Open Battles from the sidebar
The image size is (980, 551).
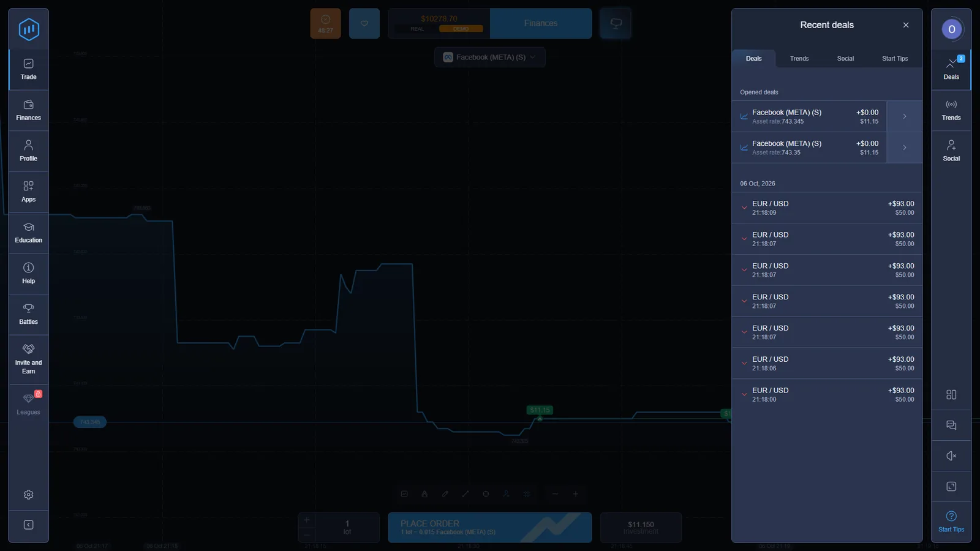(x=28, y=315)
